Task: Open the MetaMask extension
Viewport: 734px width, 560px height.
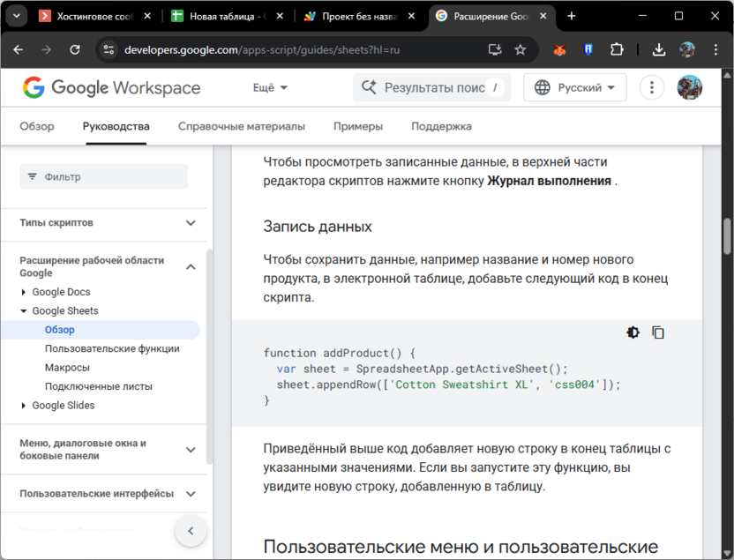Action: coord(559,50)
